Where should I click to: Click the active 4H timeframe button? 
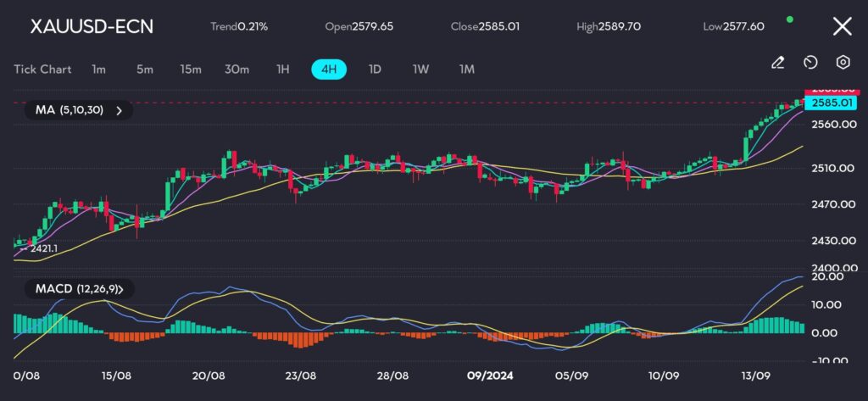(x=328, y=69)
